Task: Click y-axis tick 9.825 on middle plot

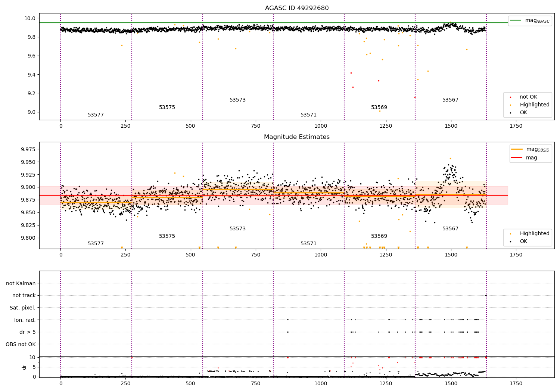Action: click(28, 225)
